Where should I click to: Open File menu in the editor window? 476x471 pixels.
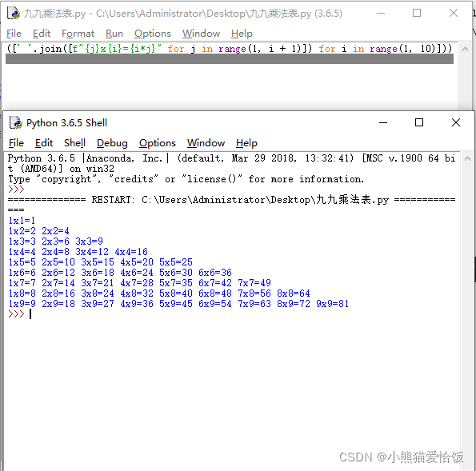pyautogui.click(x=14, y=34)
